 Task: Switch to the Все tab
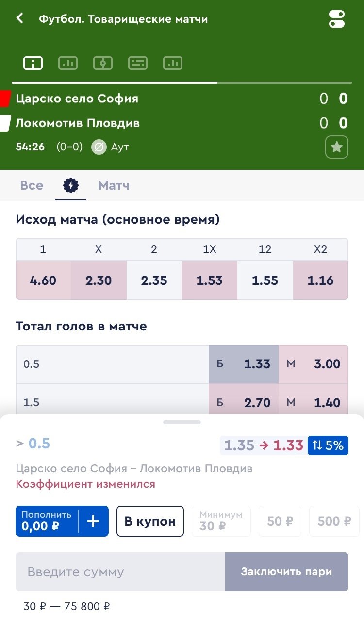[32, 185]
